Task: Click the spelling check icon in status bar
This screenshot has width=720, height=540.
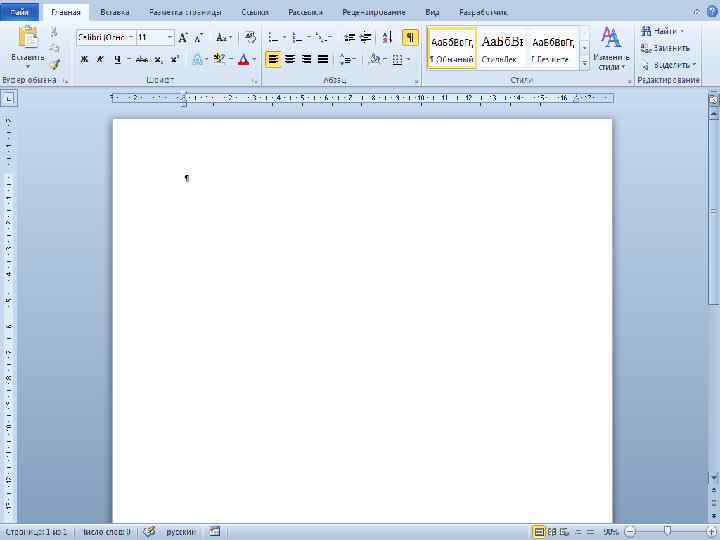Action: point(149,532)
